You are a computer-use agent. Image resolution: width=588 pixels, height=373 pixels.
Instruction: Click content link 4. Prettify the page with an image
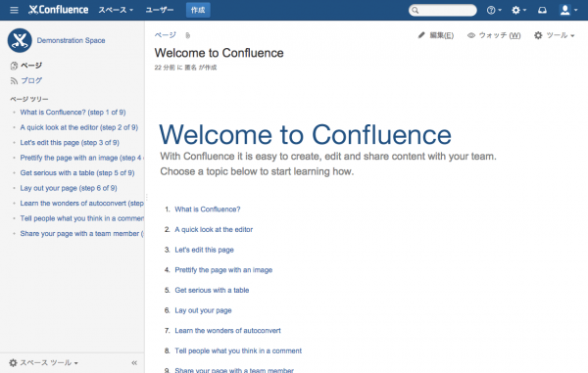223,270
